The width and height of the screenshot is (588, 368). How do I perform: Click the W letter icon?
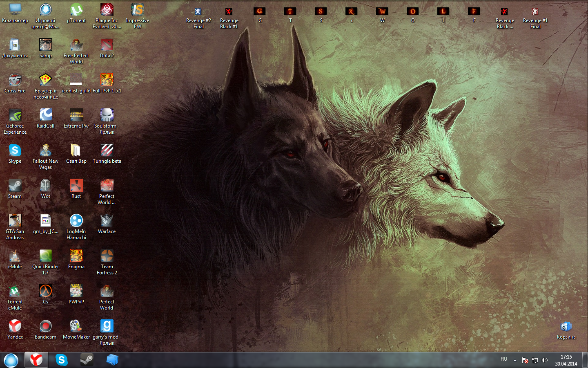pos(382,15)
